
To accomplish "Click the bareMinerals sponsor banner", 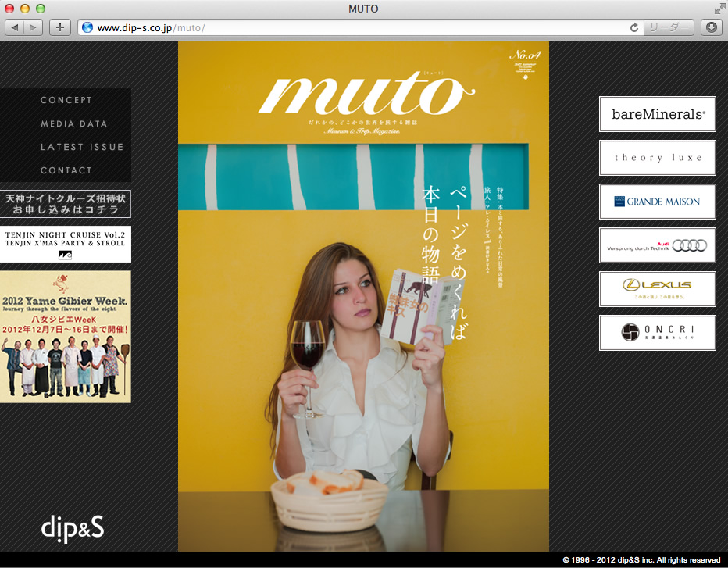I will click(658, 114).
